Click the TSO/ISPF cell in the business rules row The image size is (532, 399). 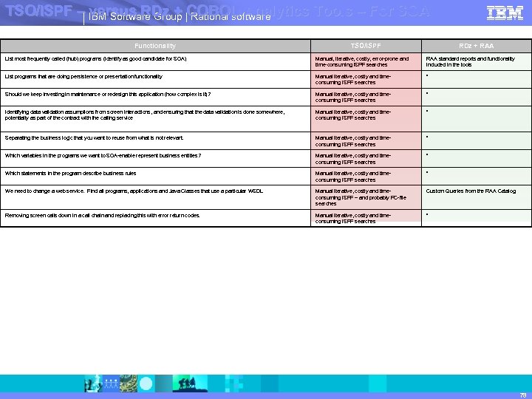point(366,176)
